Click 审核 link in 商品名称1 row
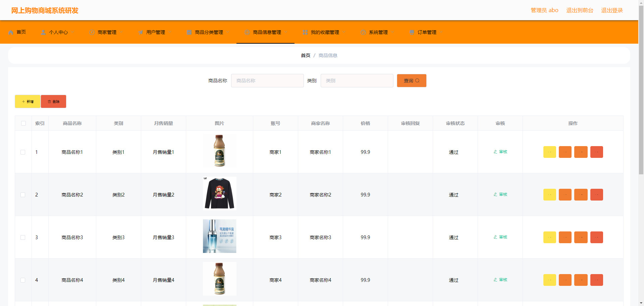 pos(500,152)
